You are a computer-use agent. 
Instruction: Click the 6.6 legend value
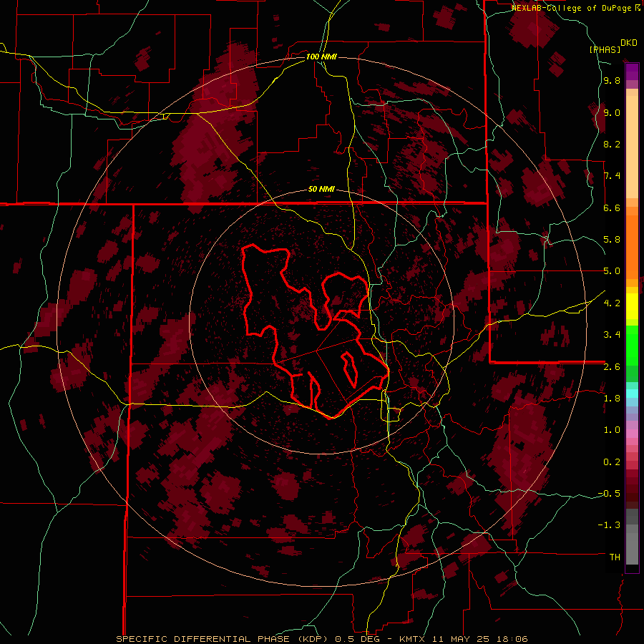click(612, 208)
